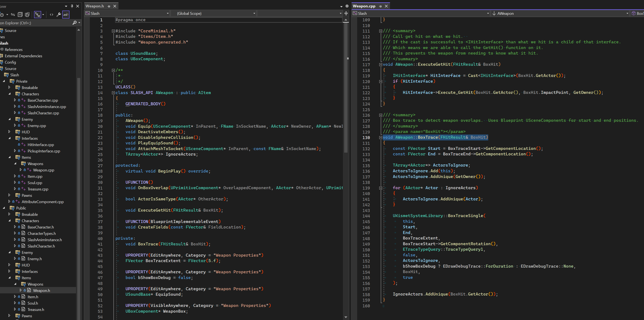This screenshot has width=644, height=320.
Task: Select External Dependencies node
Action: (23, 56)
